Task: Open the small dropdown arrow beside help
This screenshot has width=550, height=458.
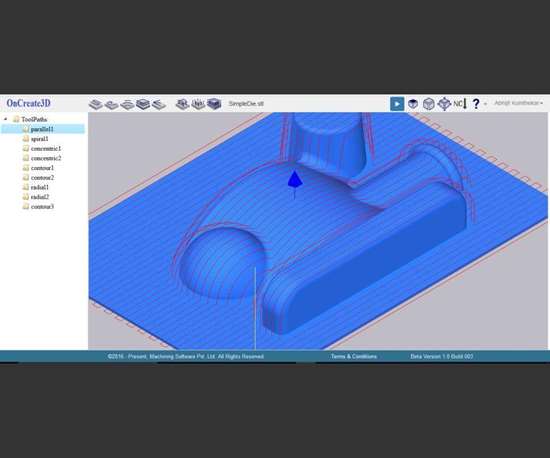Action: click(485, 104)
